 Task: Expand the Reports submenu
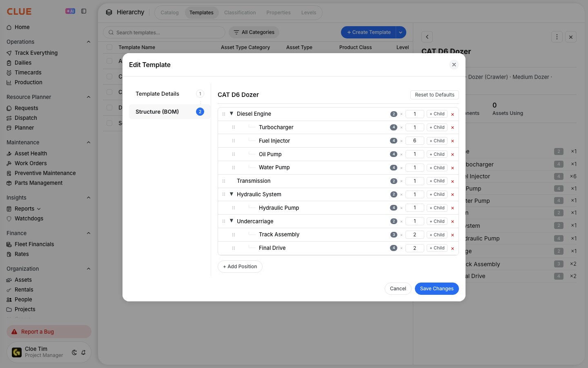[x=39, y=209]
